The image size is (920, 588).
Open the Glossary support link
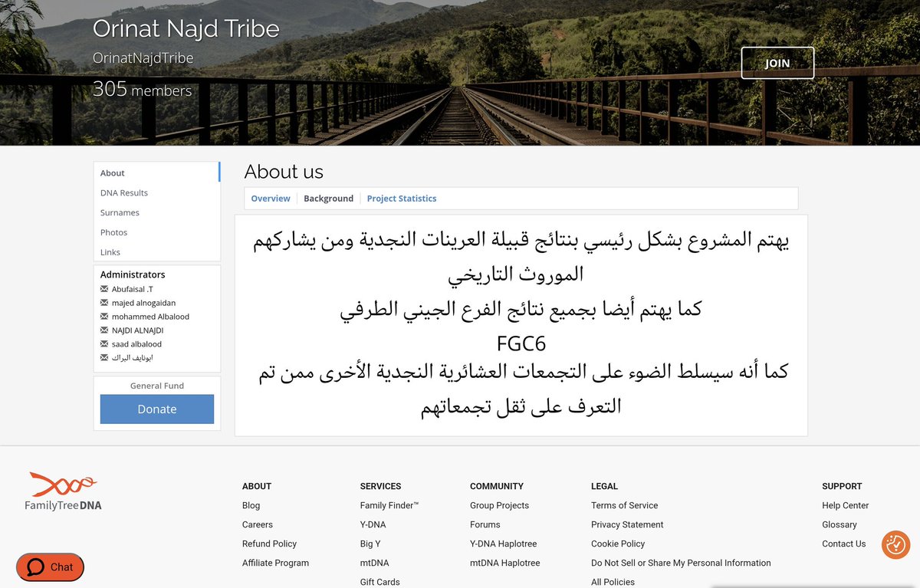coord(839,525)
